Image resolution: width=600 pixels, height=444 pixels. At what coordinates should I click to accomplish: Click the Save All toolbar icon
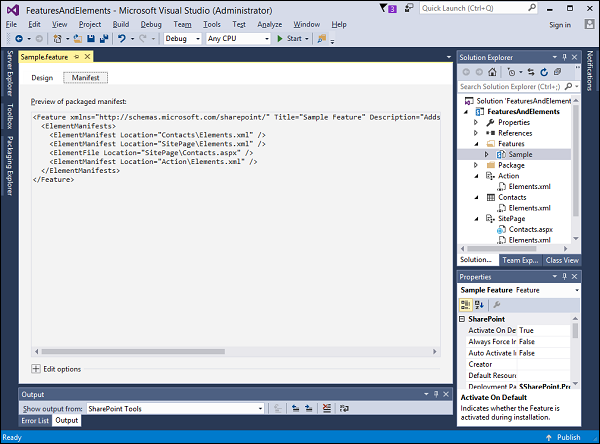[103, 39]
